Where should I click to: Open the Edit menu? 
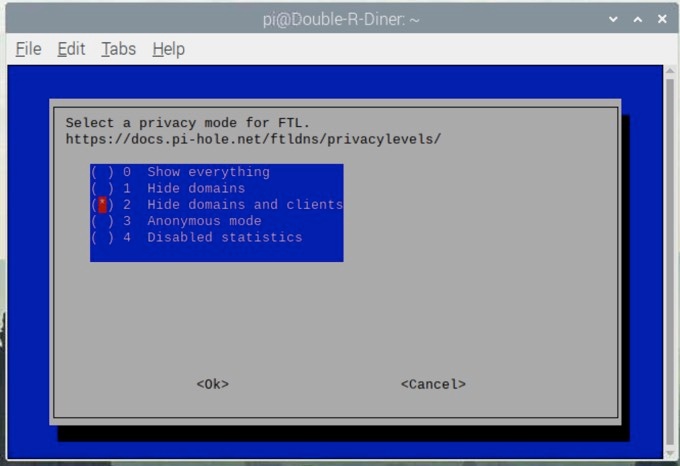(71, 49)
